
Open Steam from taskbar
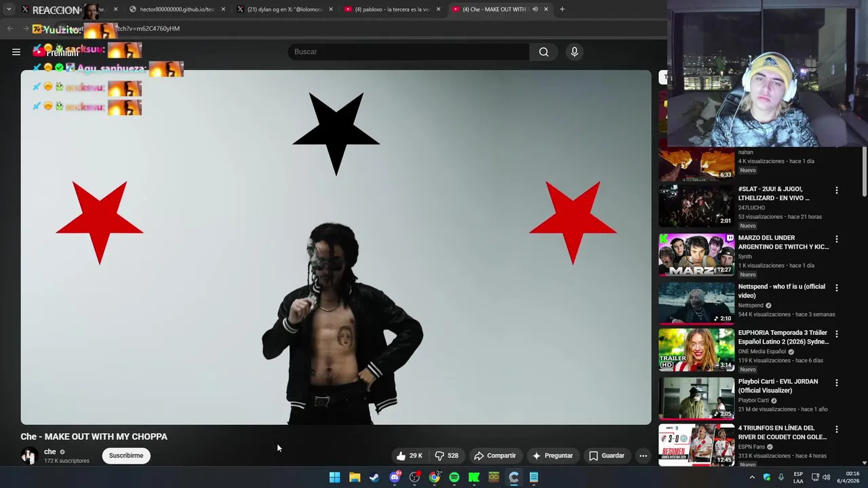click(374, 477)
